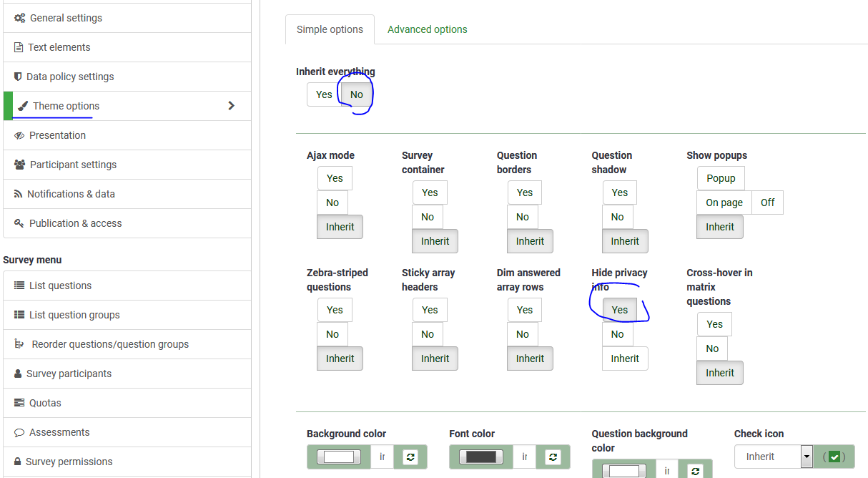Set Inherit everything to Yes
Viewport: 868px width, 478px height.
point(324,94)
